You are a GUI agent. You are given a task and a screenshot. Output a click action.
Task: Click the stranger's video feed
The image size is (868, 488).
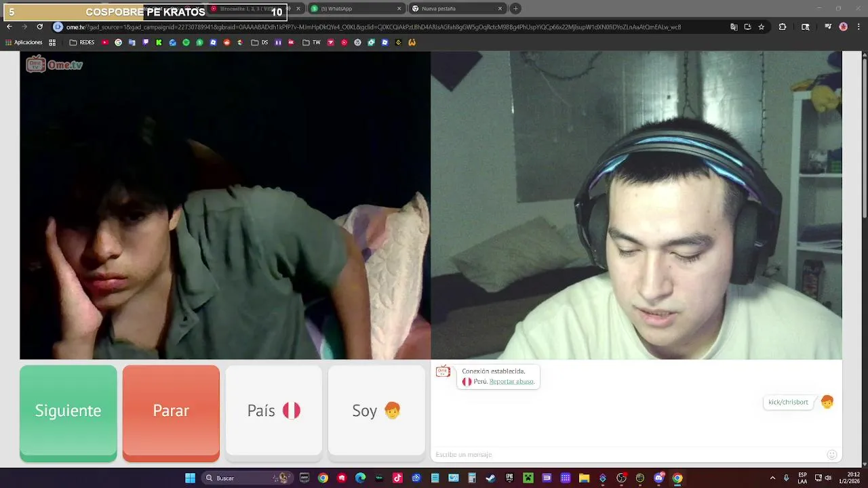point(225,205)
